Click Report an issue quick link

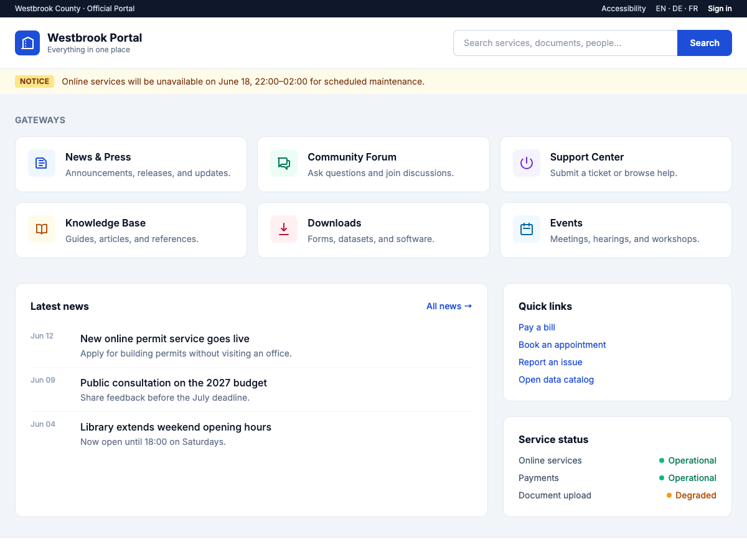click(x=550, y=362)
